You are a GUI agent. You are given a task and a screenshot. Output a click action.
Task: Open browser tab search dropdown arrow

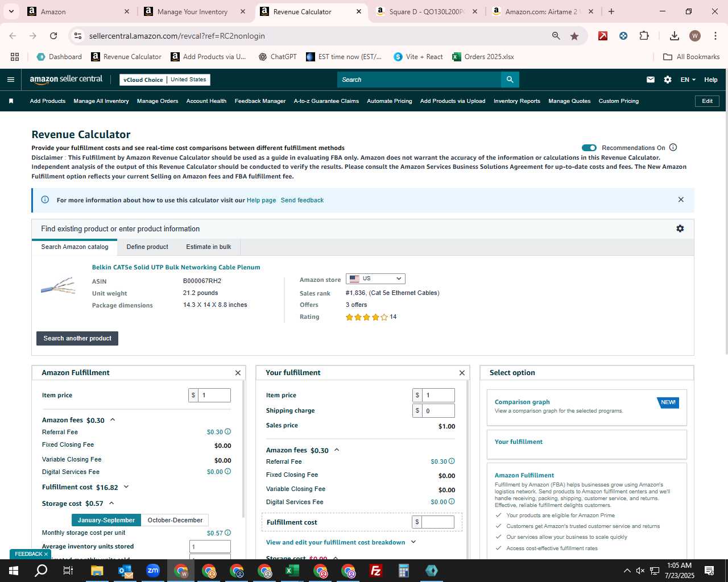point(11,11)
